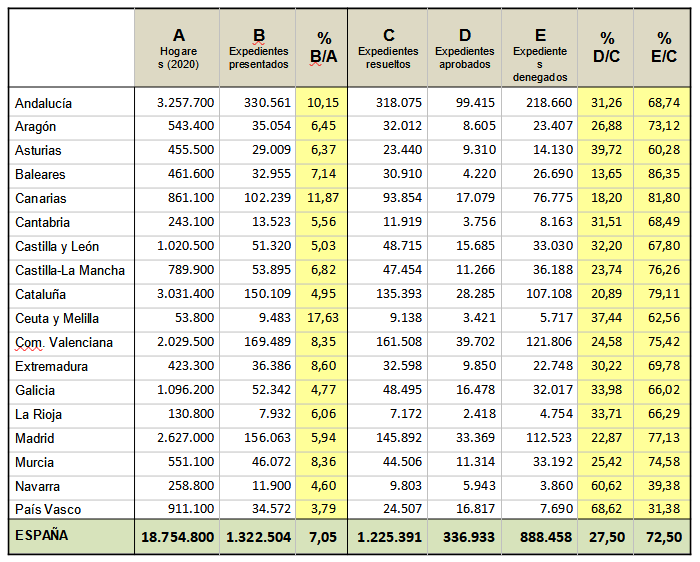The image size is (700, 562).
Task: Select total denied 888.458
Action: click(x=546, y=537)
